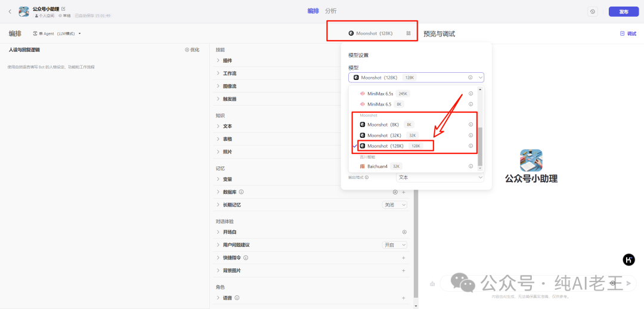Open the grid icon beside Moonshot (128K)

pyautogui.click(x=408, y=33)
